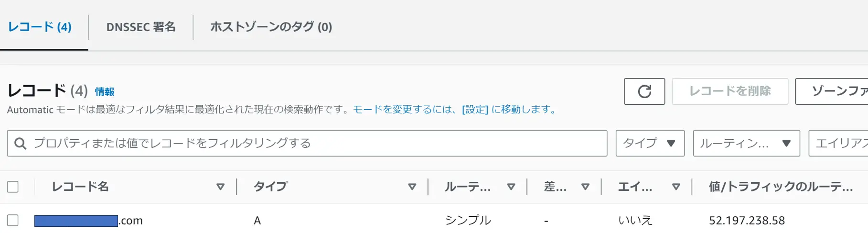Select all records checkbox in header
This screenshot has height=233, width=868.
[x=13, y=187]
